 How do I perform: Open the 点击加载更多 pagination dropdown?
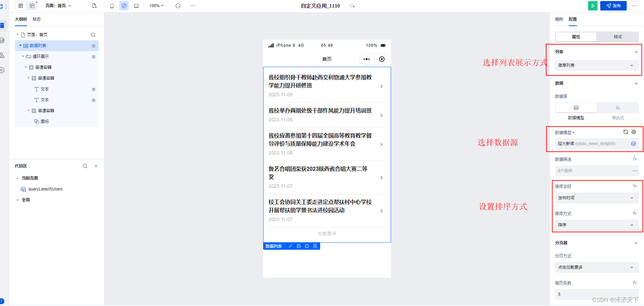pos(597,267)
